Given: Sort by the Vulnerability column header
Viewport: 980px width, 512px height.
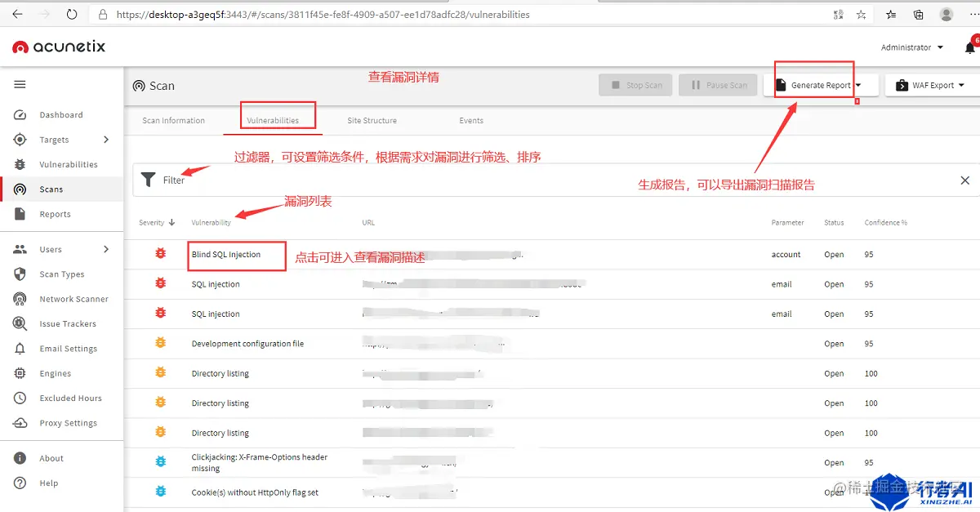Looking at the screenshot, I should click(x=211, y=222).
